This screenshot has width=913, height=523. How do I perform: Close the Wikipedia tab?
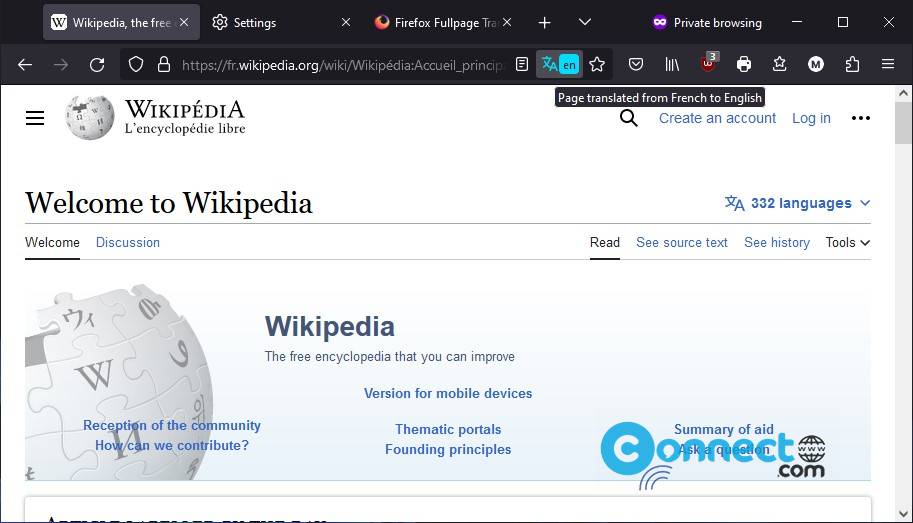point(184,22)
